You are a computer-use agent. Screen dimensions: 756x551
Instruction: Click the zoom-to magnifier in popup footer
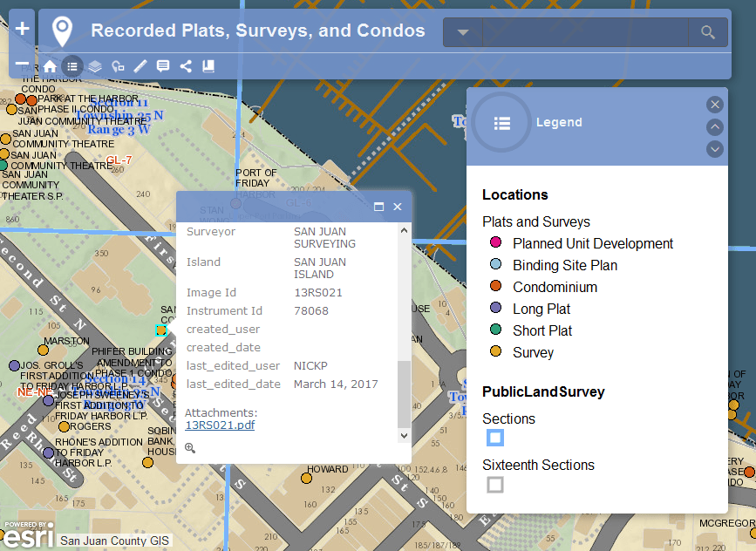(x=191, y=448)
